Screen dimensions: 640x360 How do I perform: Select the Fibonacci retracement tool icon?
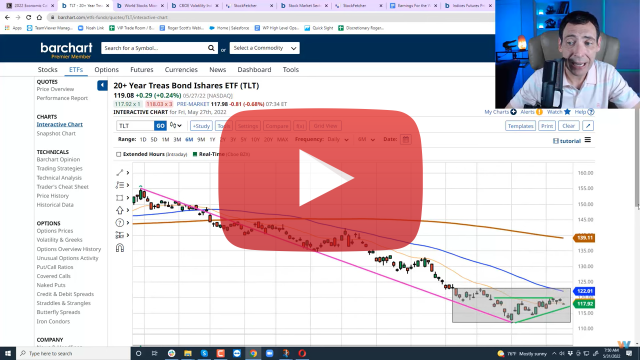coord(120,185)
